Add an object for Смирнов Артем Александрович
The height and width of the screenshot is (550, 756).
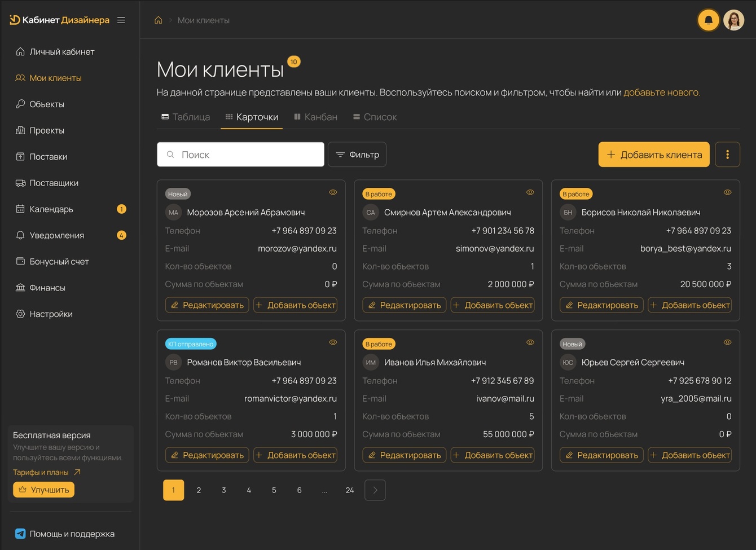pos(493,305)
